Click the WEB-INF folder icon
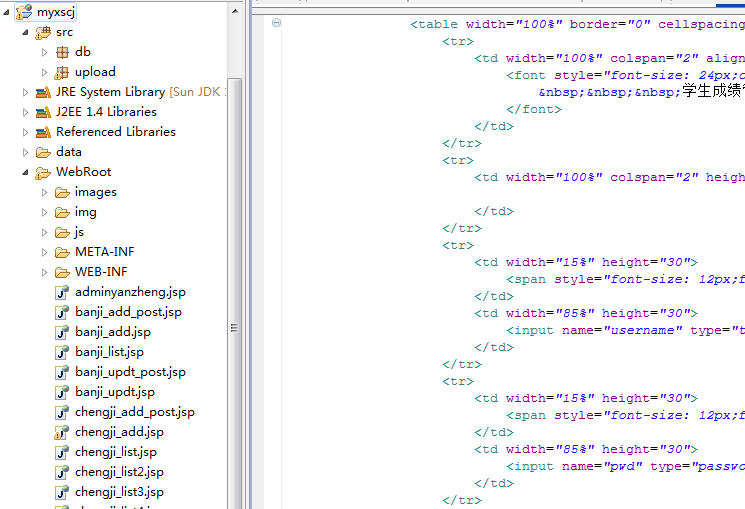The image size is (745, 509). tap(62, 272)
